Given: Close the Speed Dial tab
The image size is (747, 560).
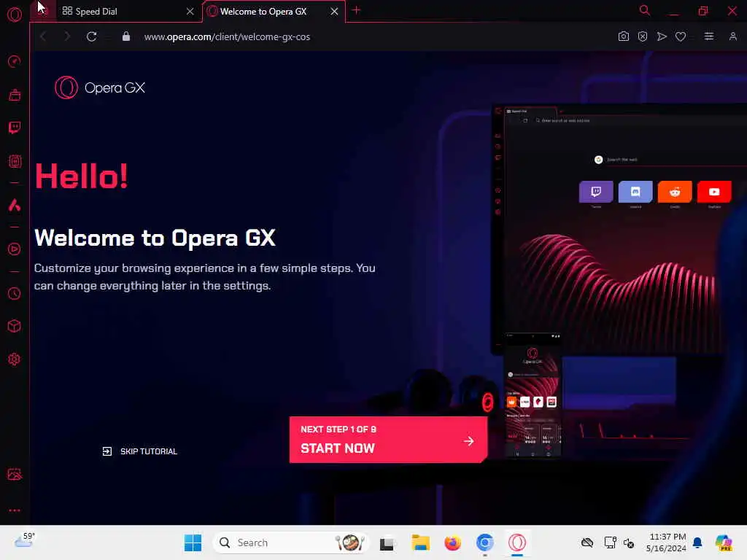Looking at the screenshot, I should [x=190, y=12].
